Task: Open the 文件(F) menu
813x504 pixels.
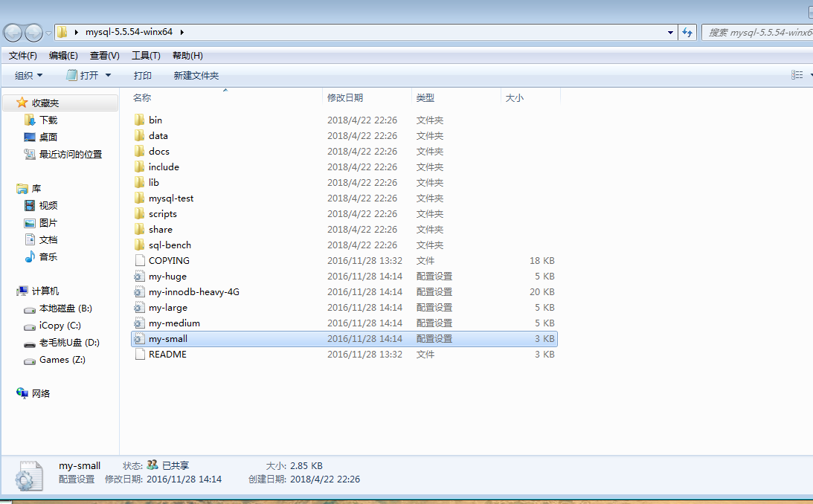Action: (23, 56)
